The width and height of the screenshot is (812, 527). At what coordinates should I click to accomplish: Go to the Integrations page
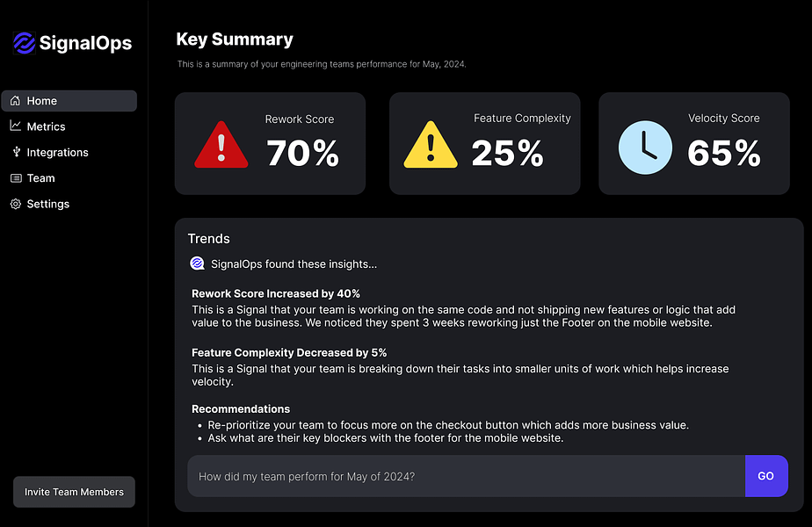pos(57,152)
